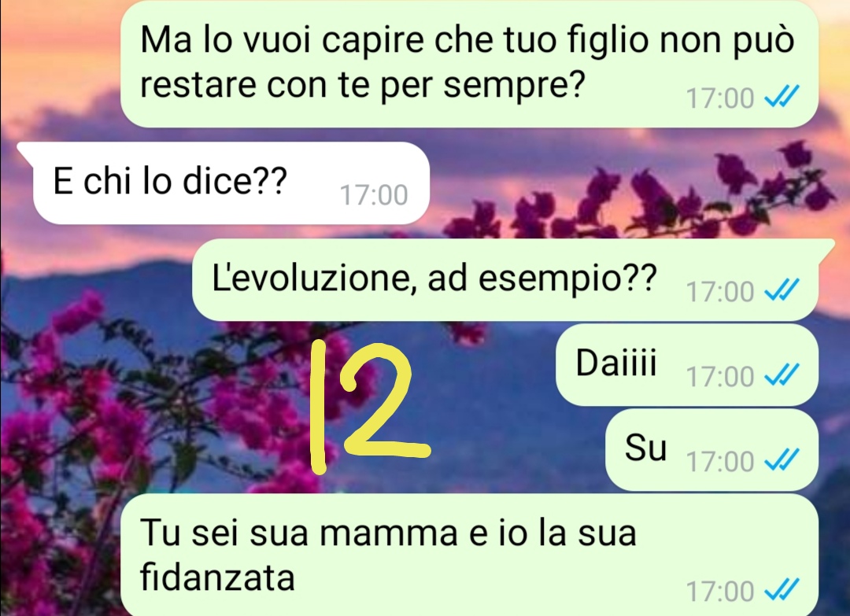850x616 pixels.
Task: Tap blue checkmarks beside Su message
Action: [782, 460]
